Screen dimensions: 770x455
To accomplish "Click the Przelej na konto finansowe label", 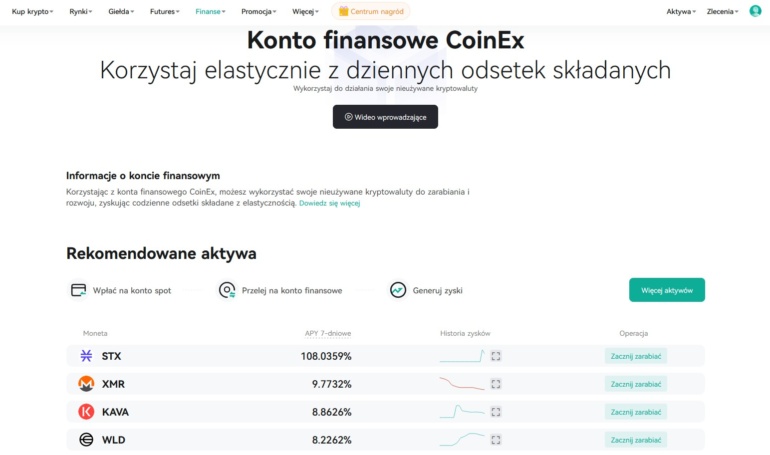I will click(292, 291).
